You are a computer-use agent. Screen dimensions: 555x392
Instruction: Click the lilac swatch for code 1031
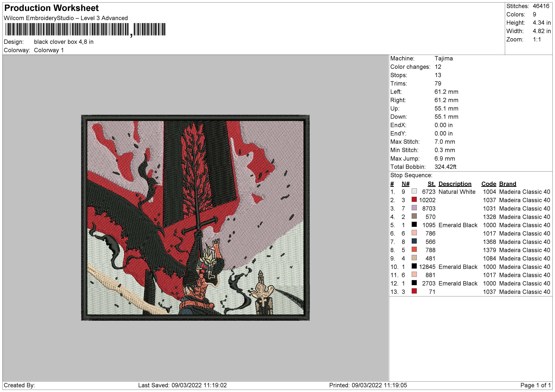[414, 208]
